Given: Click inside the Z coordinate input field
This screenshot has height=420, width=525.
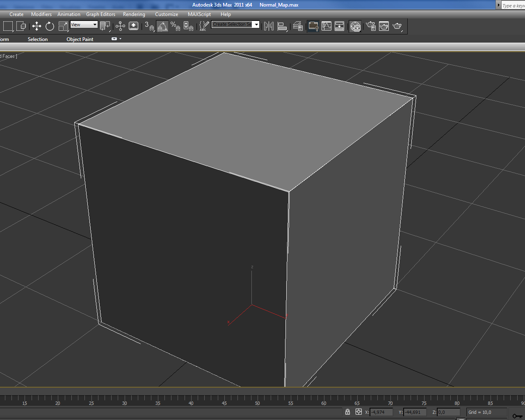Looking at the screenshot, I should 449,413.
